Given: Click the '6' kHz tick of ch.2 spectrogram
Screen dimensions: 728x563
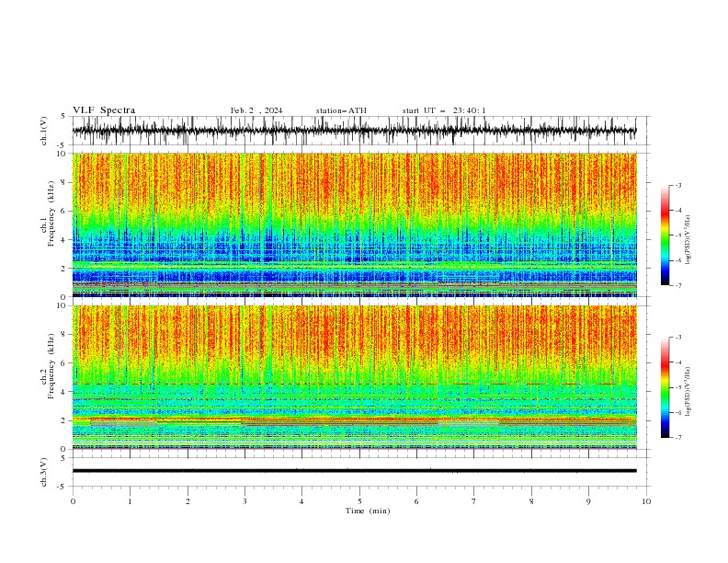Looking at the screenshot, I should (x=65, y=363).
